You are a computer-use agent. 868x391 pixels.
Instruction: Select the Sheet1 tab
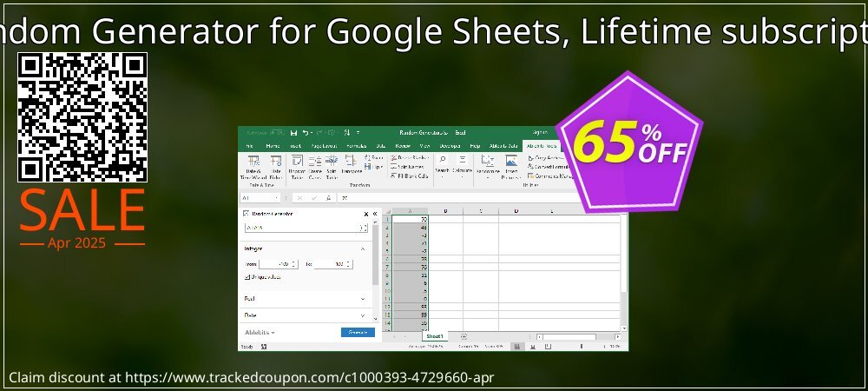click(x=434, y=336)
